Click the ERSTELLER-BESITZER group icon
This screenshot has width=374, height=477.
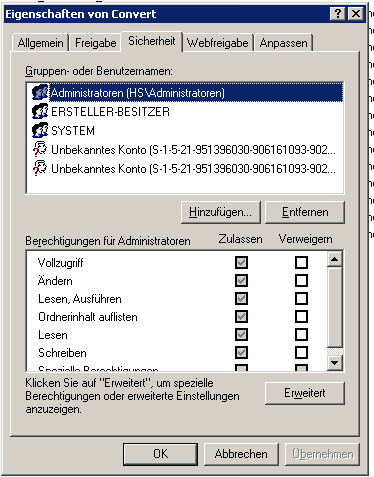(40, 111)
